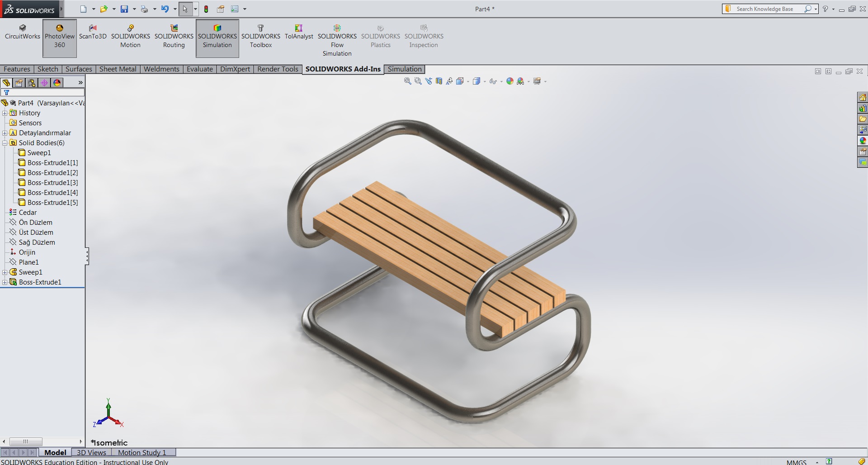Open Hide/Show Items glasses icon

click(493, 81)
